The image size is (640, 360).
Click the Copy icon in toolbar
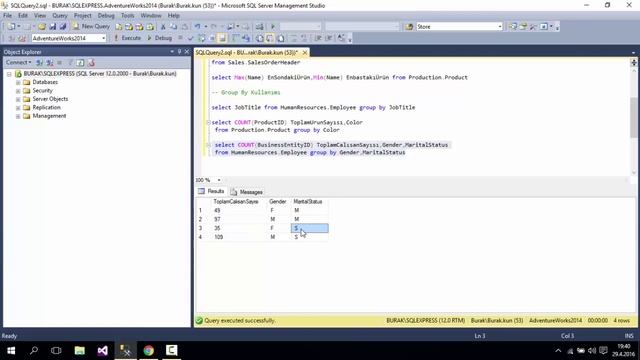coord(173,27)
